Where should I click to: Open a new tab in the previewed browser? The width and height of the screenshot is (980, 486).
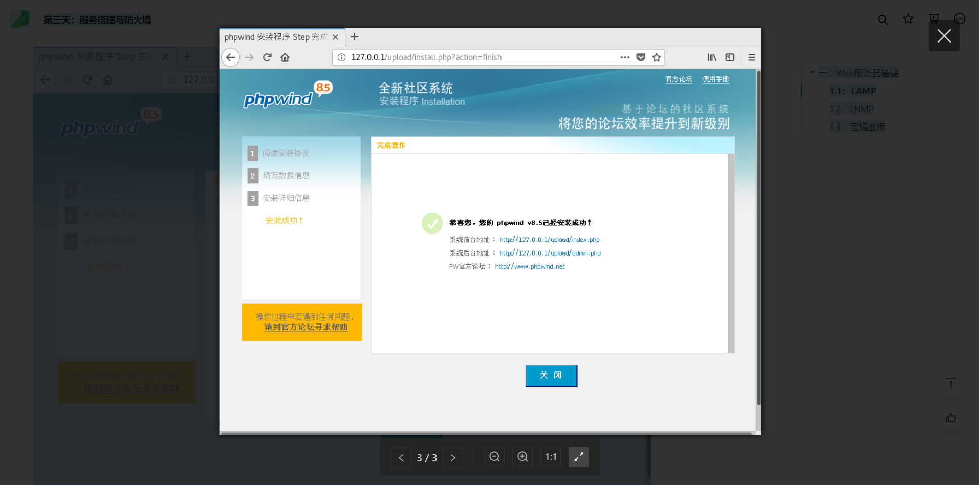pyautogui.click(x=354, y=37)
